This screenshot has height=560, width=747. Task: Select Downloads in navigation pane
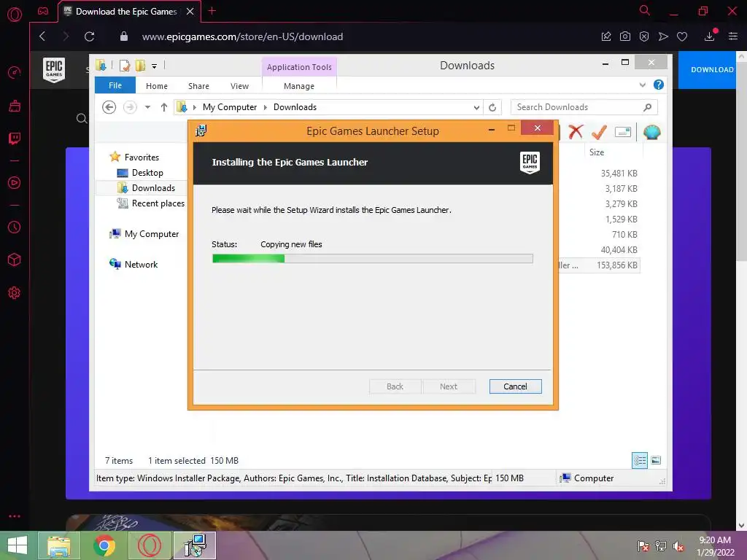pyautogui.click(x=153, y=188)
